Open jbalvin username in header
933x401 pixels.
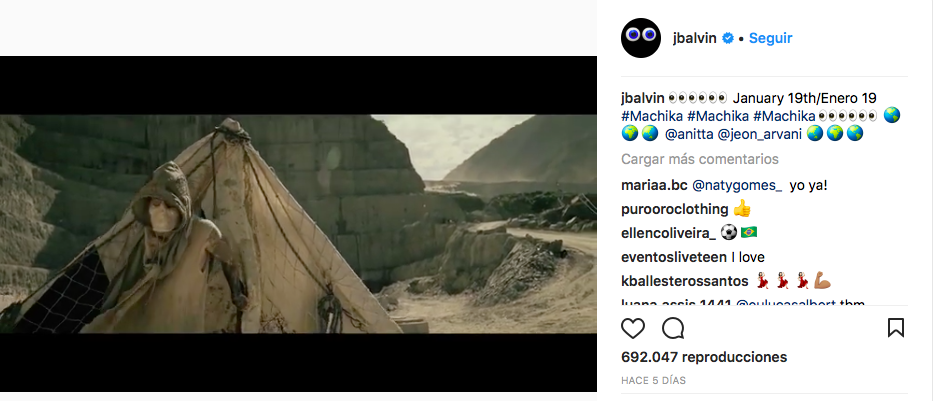click(x=694, y=38)
